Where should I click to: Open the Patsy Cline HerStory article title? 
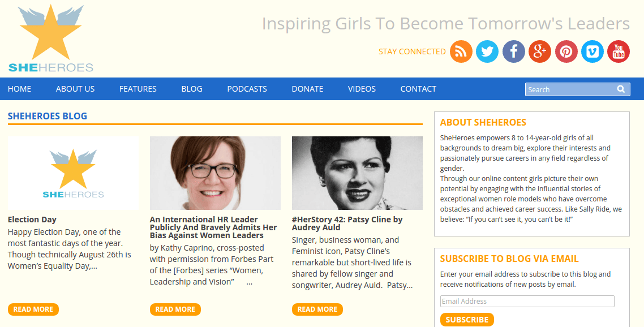[x=347, y=223]
